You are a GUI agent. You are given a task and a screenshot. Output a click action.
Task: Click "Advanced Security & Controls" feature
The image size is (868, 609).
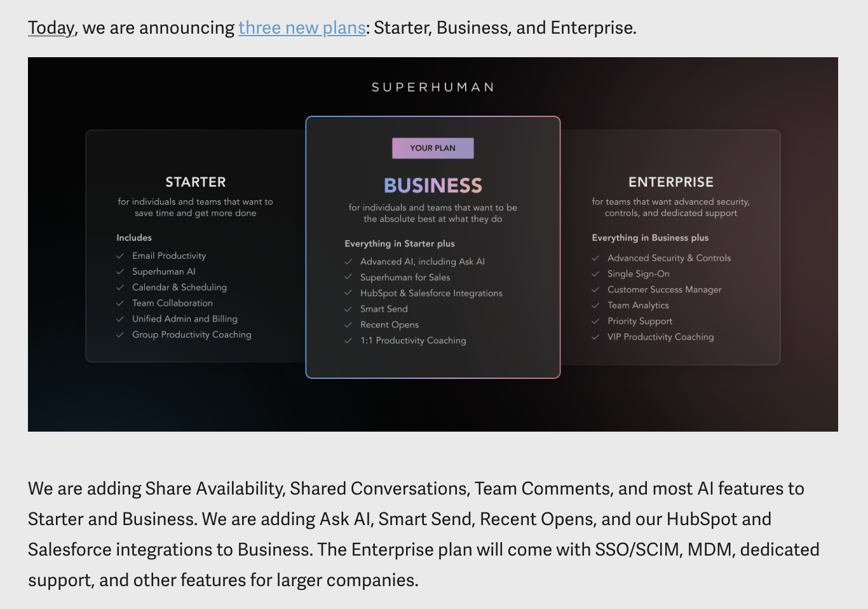668,258
